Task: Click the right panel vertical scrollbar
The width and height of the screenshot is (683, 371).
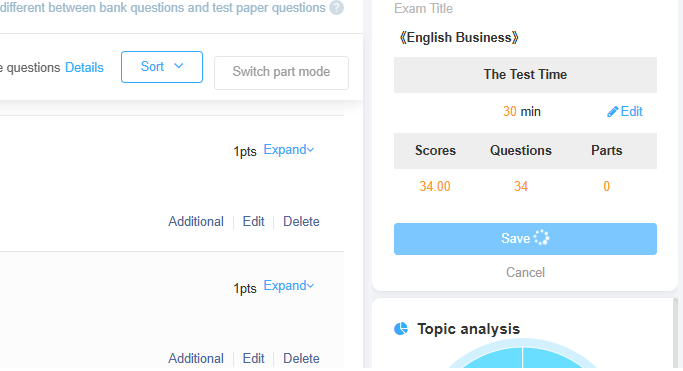Action: point(675,333)
